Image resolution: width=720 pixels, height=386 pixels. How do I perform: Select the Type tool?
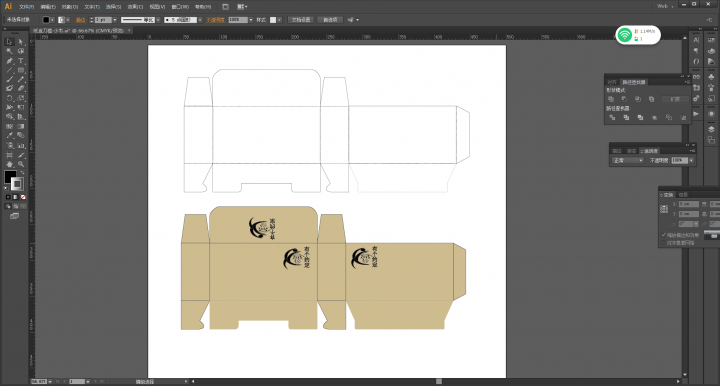21,61
